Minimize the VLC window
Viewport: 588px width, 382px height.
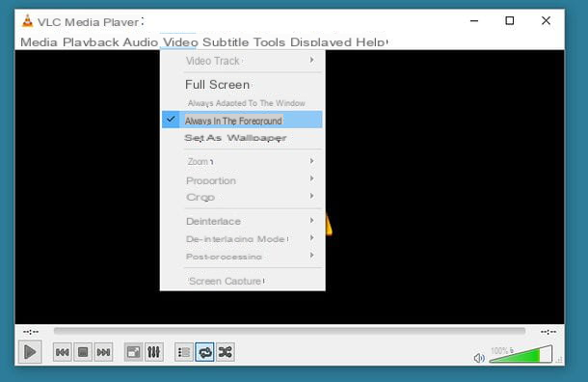[474, 20]
